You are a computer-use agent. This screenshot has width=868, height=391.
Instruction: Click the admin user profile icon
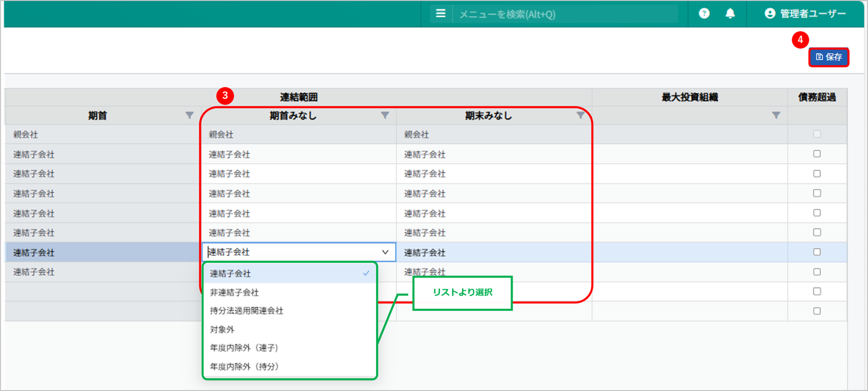point(769,14)
